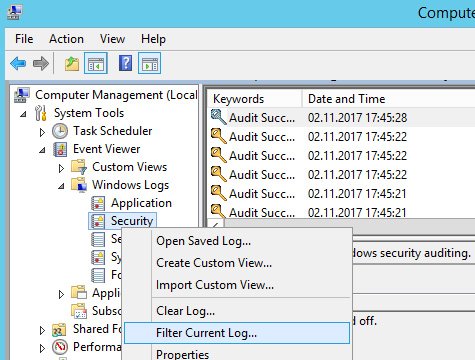Choose Properties from context menu
The width and height of the screenshot is (475, 360).
point(237,353)
